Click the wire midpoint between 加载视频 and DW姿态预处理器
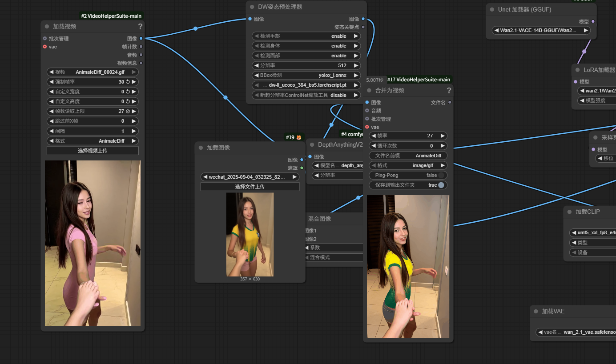This screenshot has width=616, height=364. [195, 28]
